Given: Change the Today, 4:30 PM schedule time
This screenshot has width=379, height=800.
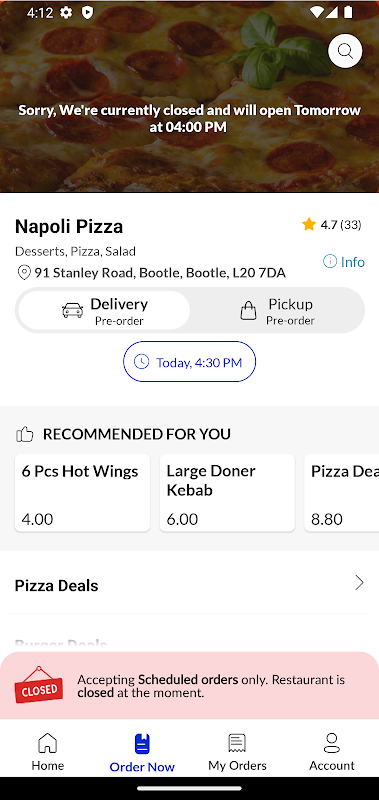Looking at the screenshot, I should pos(189,362).
